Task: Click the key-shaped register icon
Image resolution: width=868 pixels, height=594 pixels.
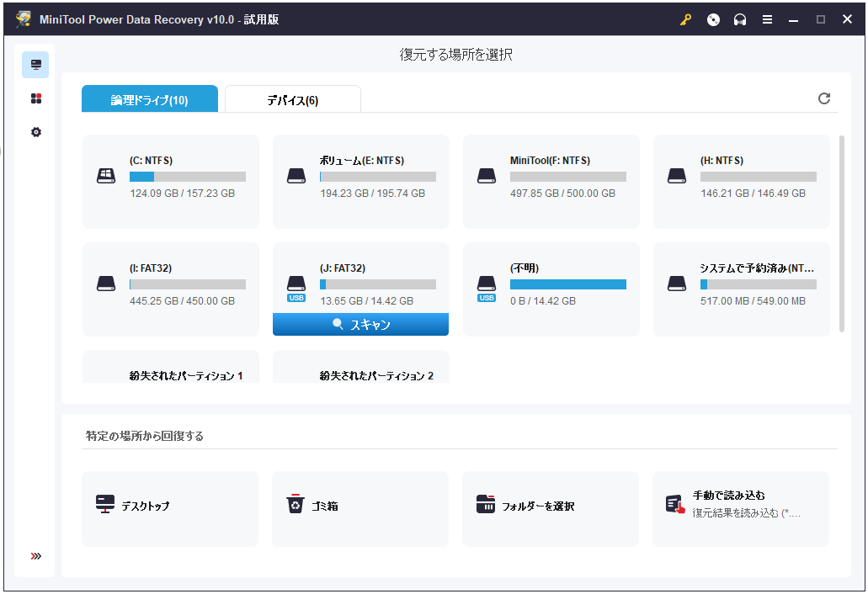Action: coord(686,20)
